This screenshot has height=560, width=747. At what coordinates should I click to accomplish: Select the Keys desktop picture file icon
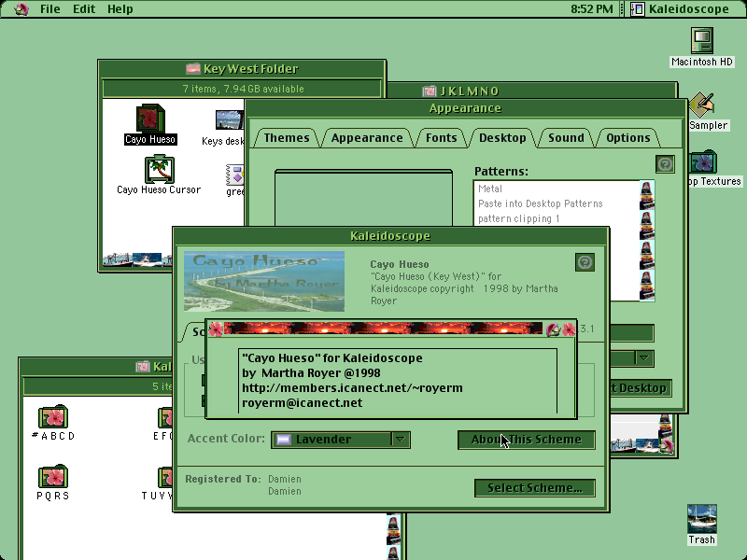pyautogui.click(x=229, y=120)
